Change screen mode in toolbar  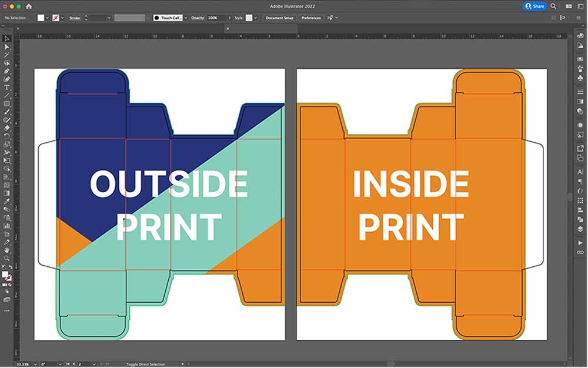6,299
